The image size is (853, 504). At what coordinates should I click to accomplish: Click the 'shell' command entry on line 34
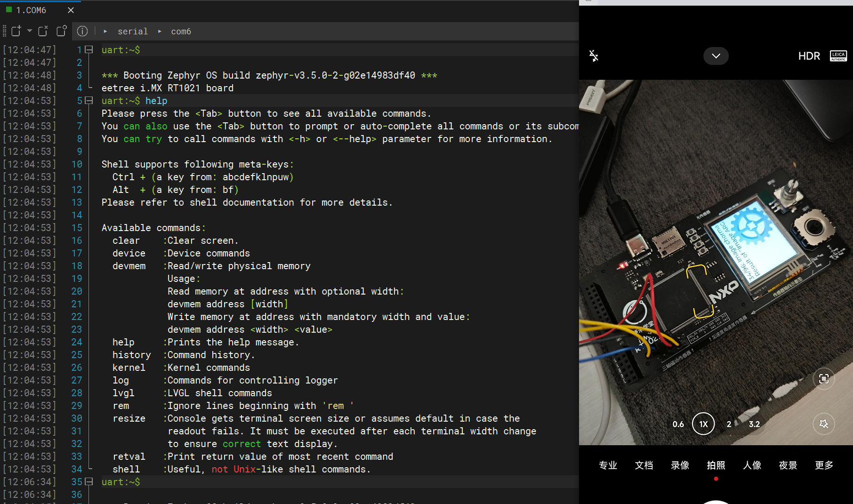pos(126,469)
